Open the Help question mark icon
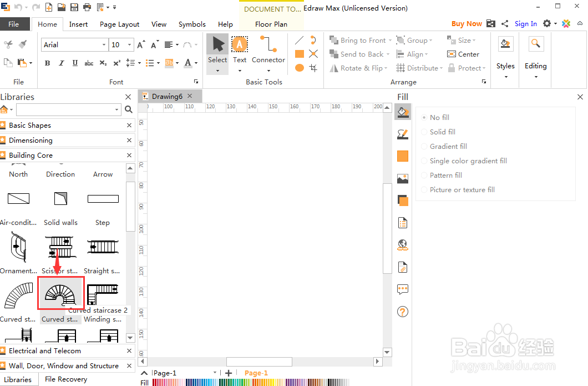The width and height of the screenshot is (588, 386). pos(403,312)
